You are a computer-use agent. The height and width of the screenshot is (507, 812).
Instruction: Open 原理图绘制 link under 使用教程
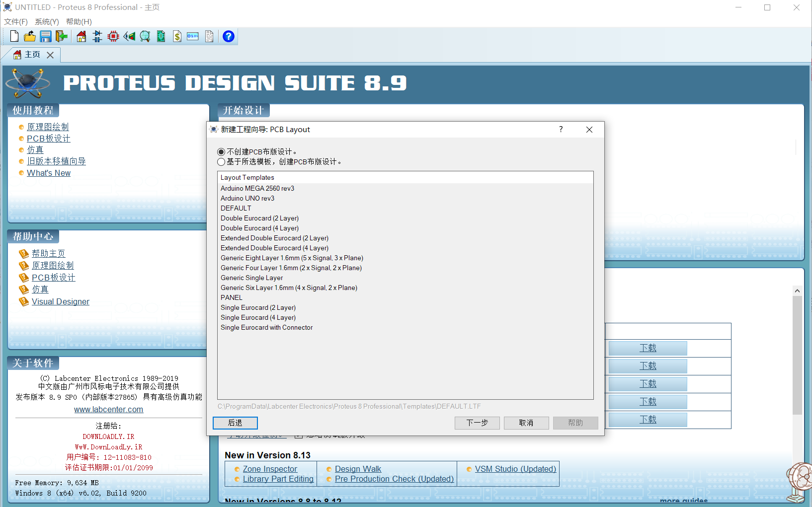coord(48,127)
